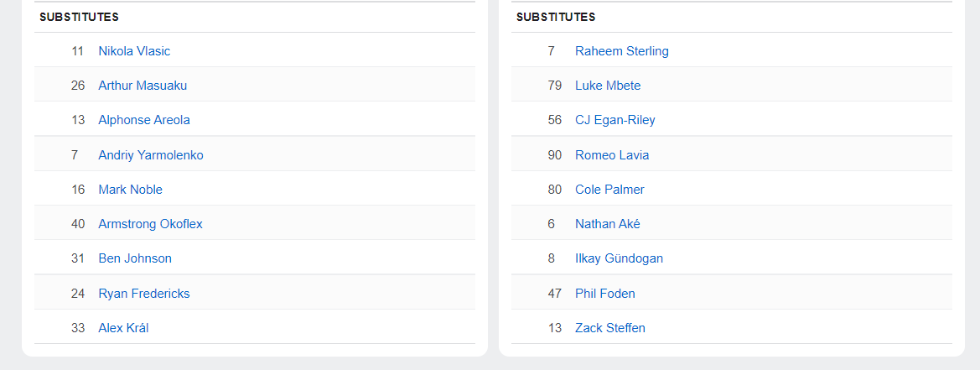
Task: Select Ryan Fredericks substitute entry
Action: [x=144, y=294]
